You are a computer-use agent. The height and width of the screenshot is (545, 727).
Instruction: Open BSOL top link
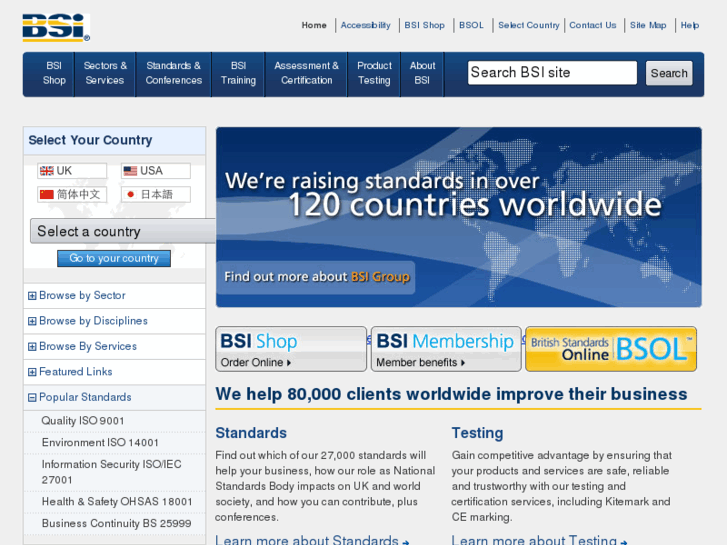pyautogui.click(x=471, y=26)
